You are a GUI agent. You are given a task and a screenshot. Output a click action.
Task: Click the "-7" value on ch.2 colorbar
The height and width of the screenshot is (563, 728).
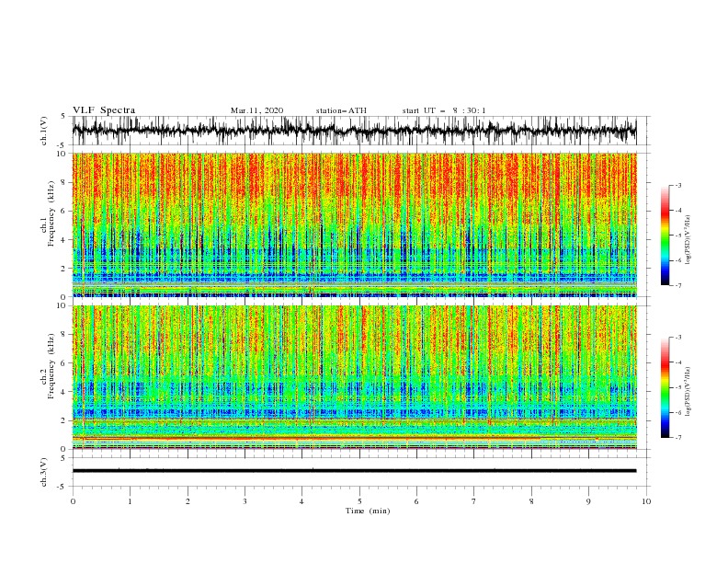pyautogui.click(x=678, y=438)
